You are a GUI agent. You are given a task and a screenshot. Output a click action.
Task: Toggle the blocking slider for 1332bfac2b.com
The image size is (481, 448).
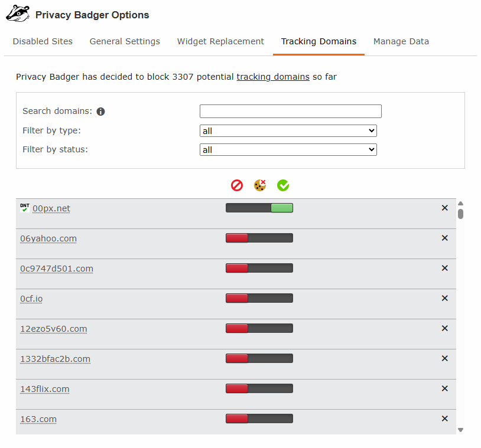pos(259,358)
